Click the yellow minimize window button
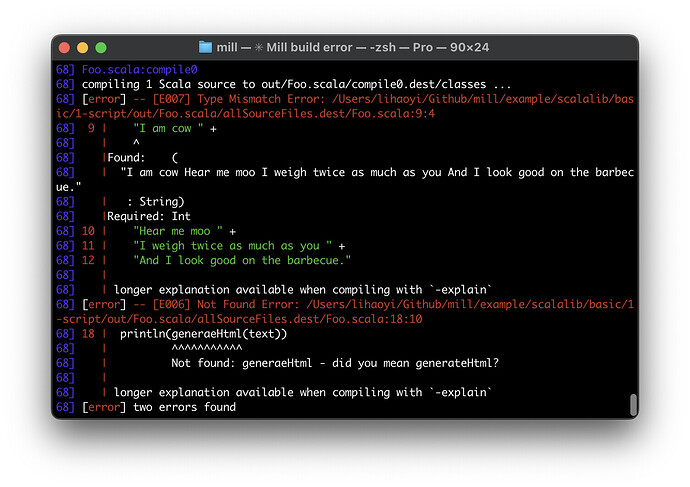The image size is (690, 487). pyautogui.click(x=83, y=48)
